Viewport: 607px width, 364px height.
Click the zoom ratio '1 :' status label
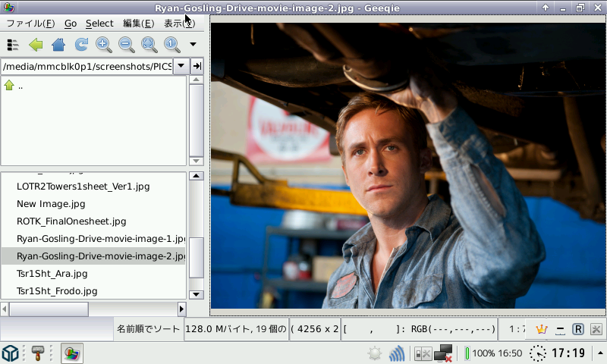point(517,329)
